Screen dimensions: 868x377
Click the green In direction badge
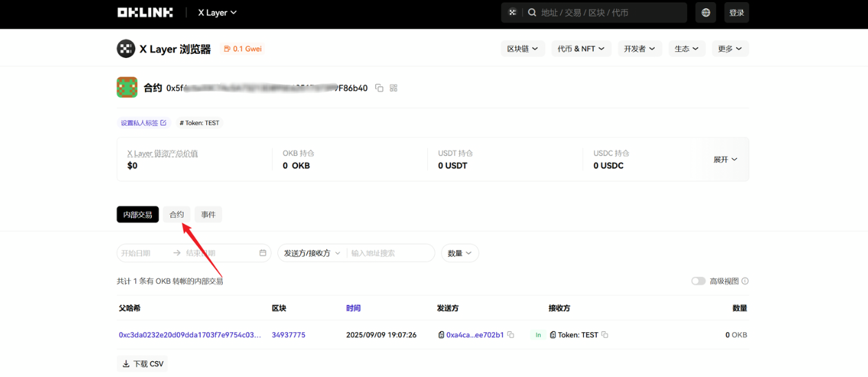coord(537,335)
